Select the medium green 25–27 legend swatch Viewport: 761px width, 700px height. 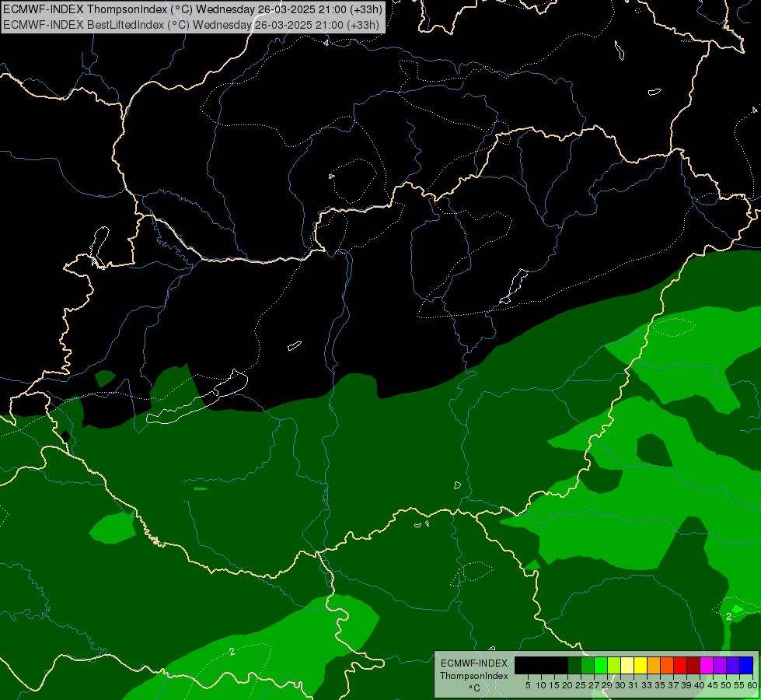588,665
